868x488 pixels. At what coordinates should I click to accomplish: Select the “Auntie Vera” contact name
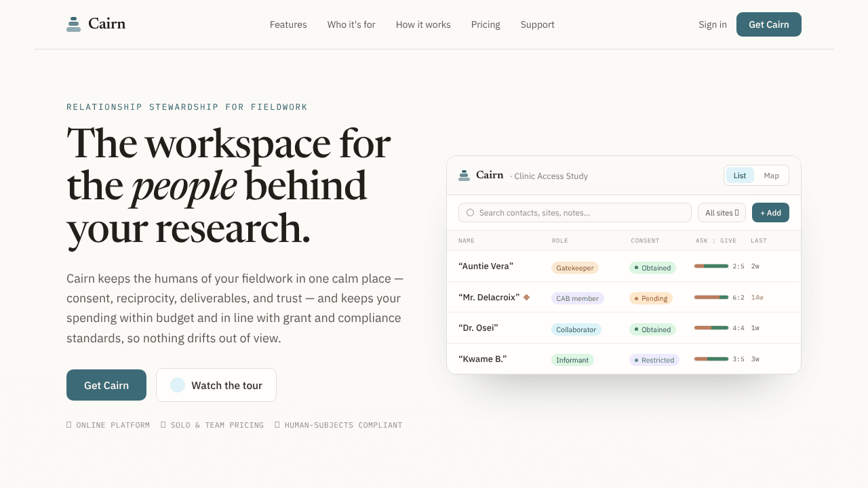coord(486,266)
